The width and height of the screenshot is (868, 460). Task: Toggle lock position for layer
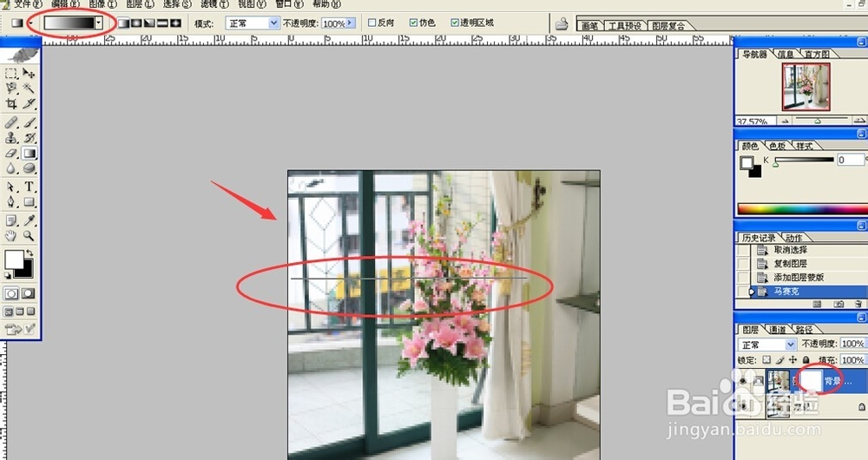tap(792, 360)
